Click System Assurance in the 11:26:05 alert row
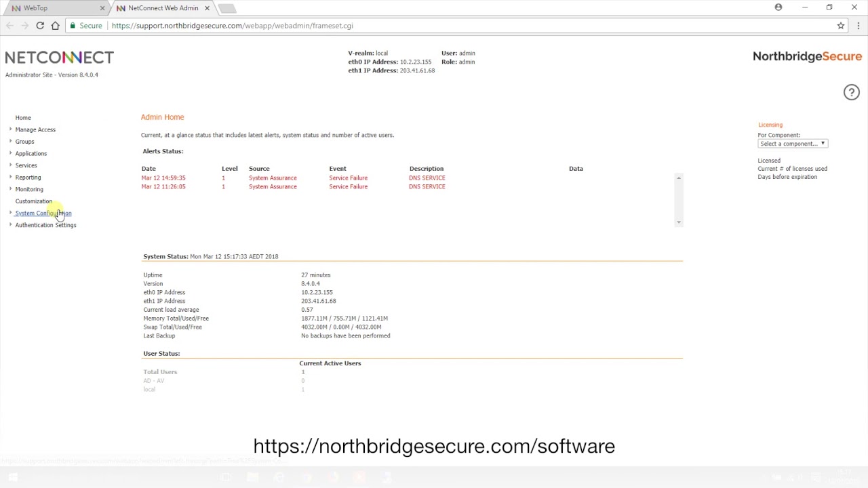868x488 pixels. tap(273, 186)
